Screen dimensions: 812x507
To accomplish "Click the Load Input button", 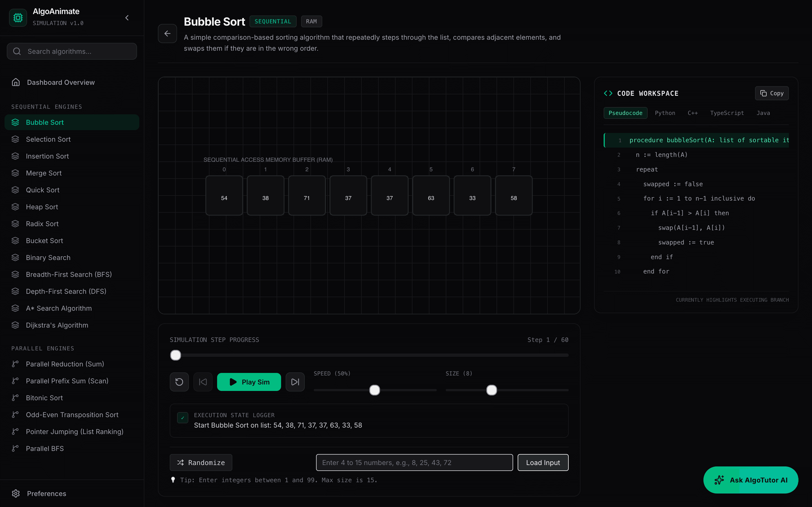I will point(543,462).
